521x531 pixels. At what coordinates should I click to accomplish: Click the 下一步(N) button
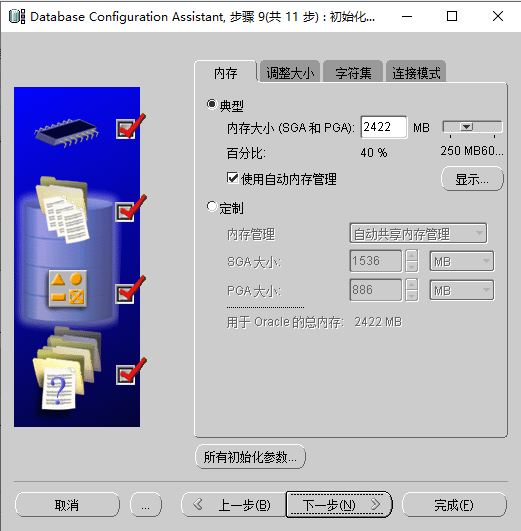tap(339, 505)
